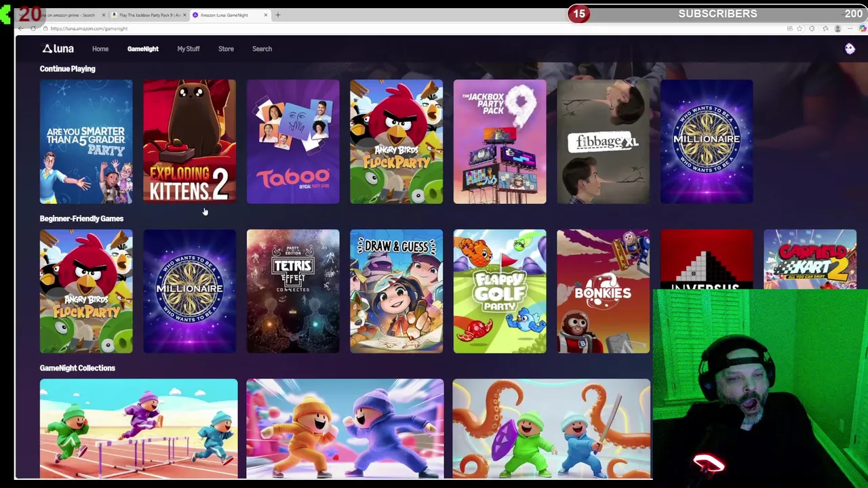868x488 pixels.
Task: Add page to favorites star icon
Action: pyautogui.click(x=800, y=28)
